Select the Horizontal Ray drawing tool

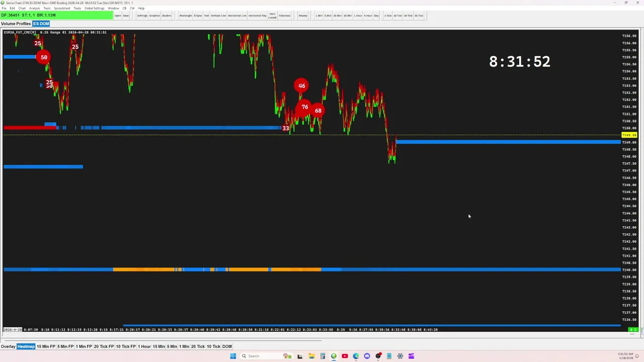pyautogui.click(x=257, y=16)
